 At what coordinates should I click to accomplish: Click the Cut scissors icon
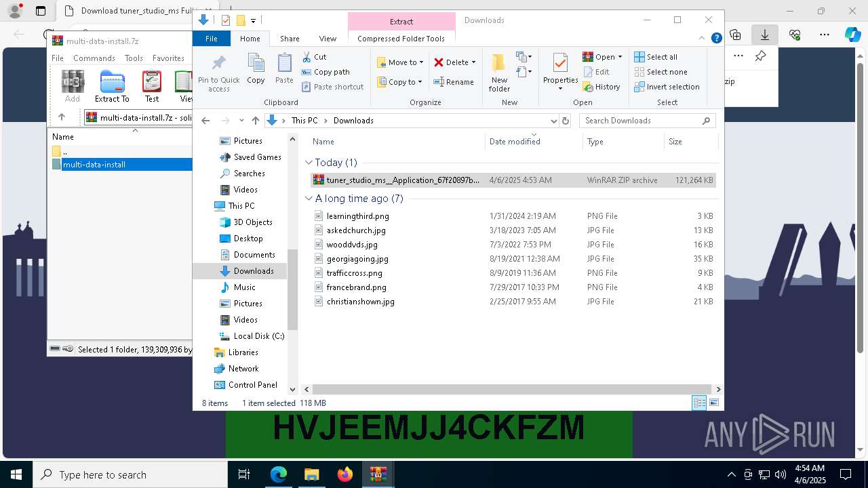(307, 57)
